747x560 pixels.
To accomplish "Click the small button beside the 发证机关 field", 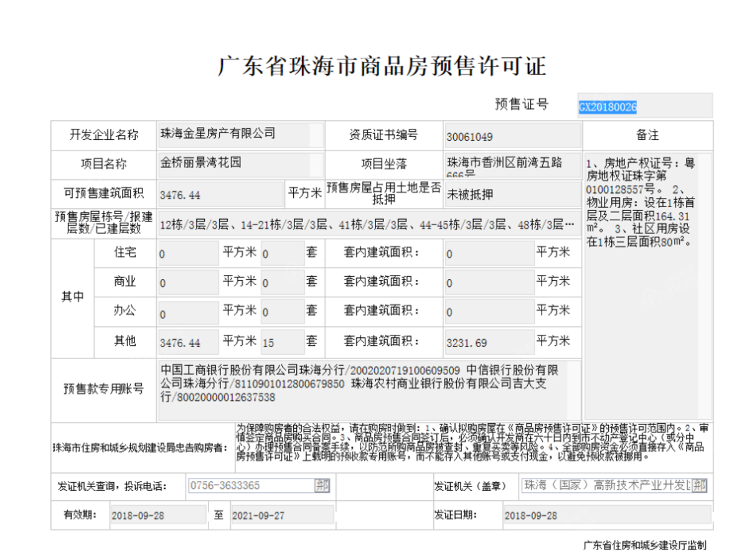I will pyautogui.click(x=700, y=485).
